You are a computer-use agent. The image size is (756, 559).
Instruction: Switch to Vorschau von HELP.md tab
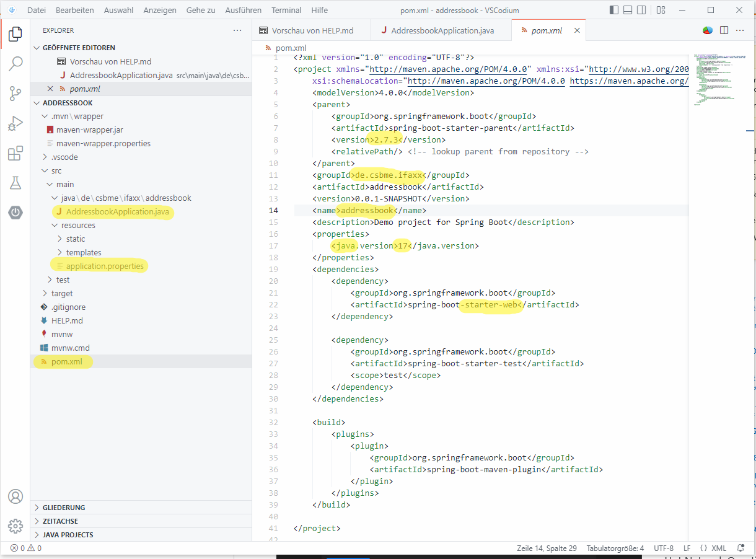coord(311,30)
